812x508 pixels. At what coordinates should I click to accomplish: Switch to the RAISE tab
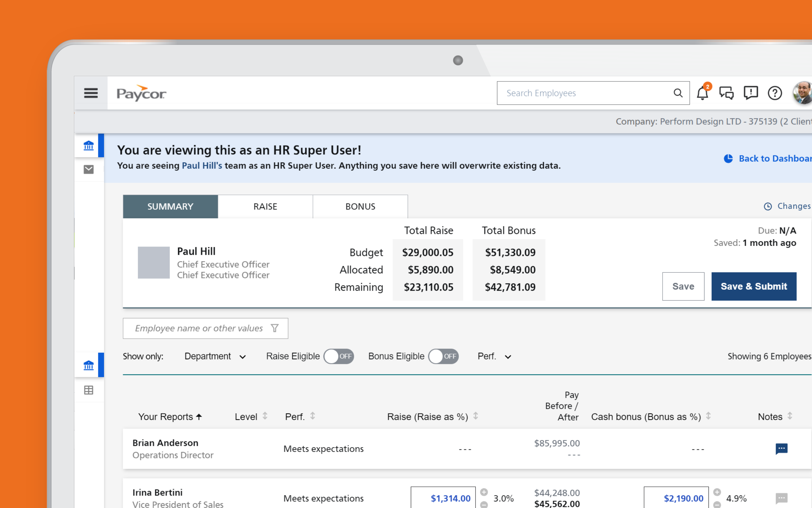point(265,206)
